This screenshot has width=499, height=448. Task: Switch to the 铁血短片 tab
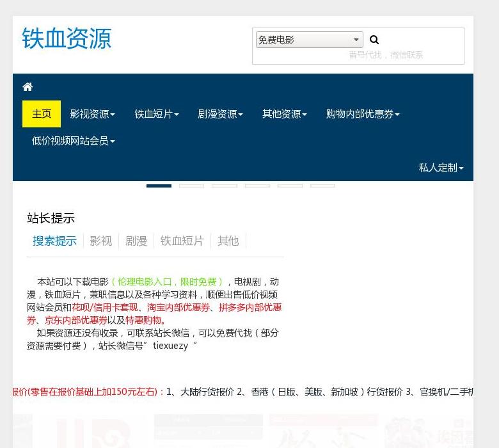click(182, 241)
